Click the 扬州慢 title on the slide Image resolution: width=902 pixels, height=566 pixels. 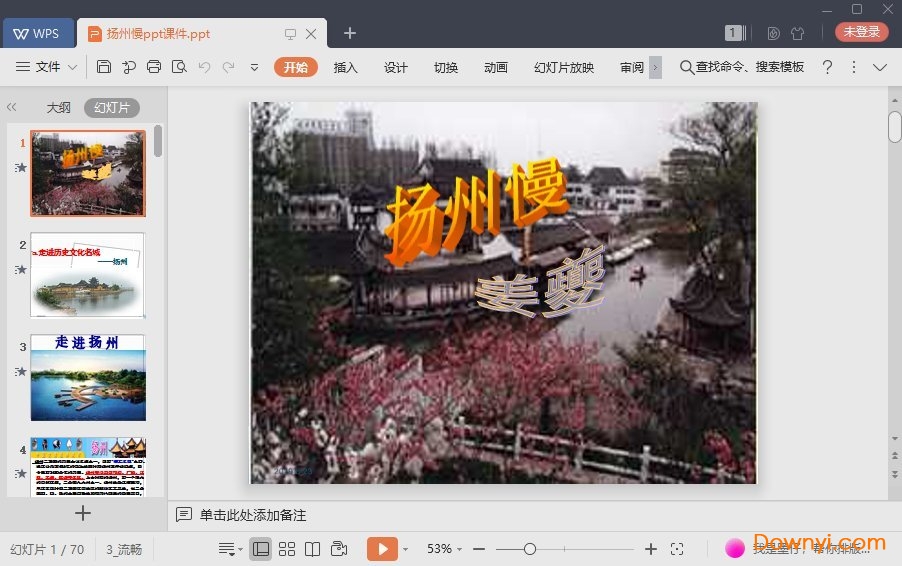point(476,211)
